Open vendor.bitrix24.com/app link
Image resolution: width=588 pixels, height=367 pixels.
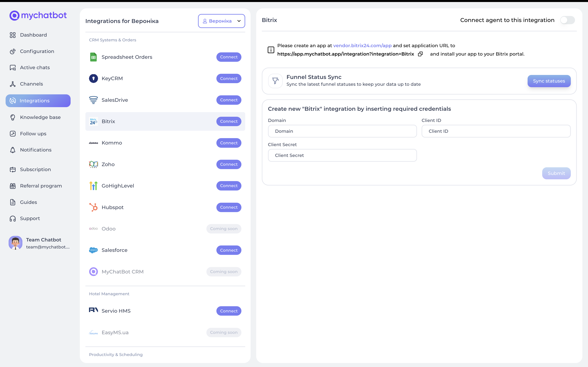pyautogui.click(x=362, y=45)
